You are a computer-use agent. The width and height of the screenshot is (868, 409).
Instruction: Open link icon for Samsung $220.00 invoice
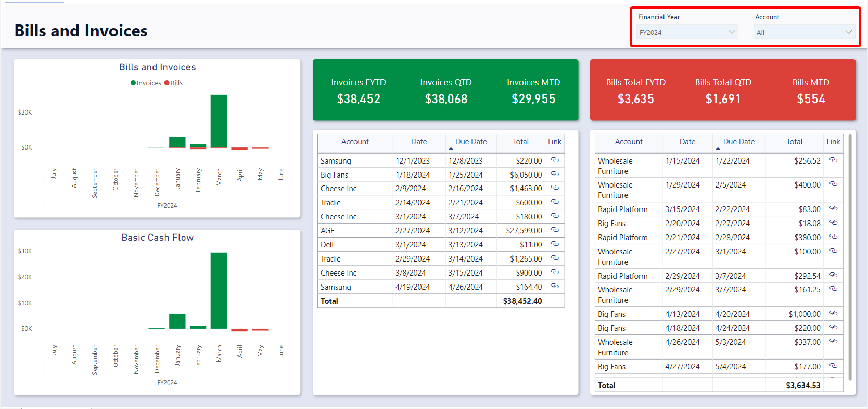pos(555,160)
